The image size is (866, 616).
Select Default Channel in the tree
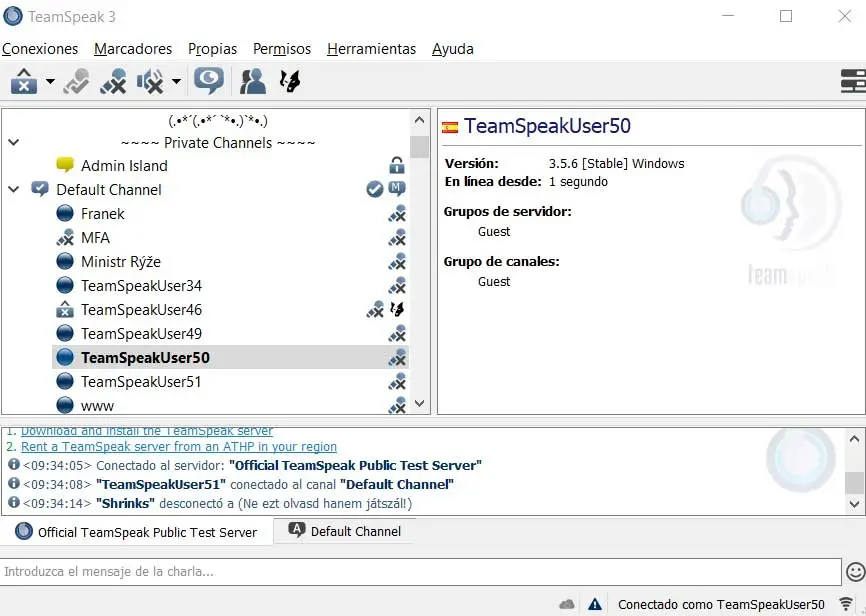pos(109,189)
